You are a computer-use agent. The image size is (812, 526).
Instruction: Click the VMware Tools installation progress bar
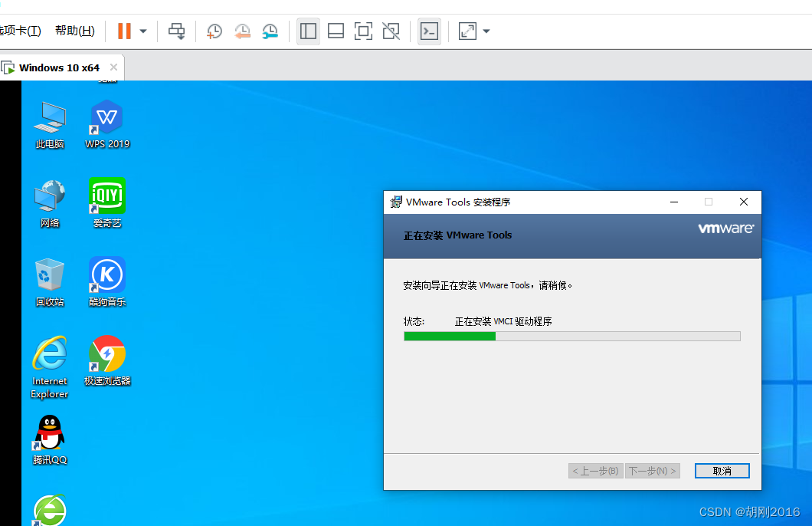click(571, 336)
